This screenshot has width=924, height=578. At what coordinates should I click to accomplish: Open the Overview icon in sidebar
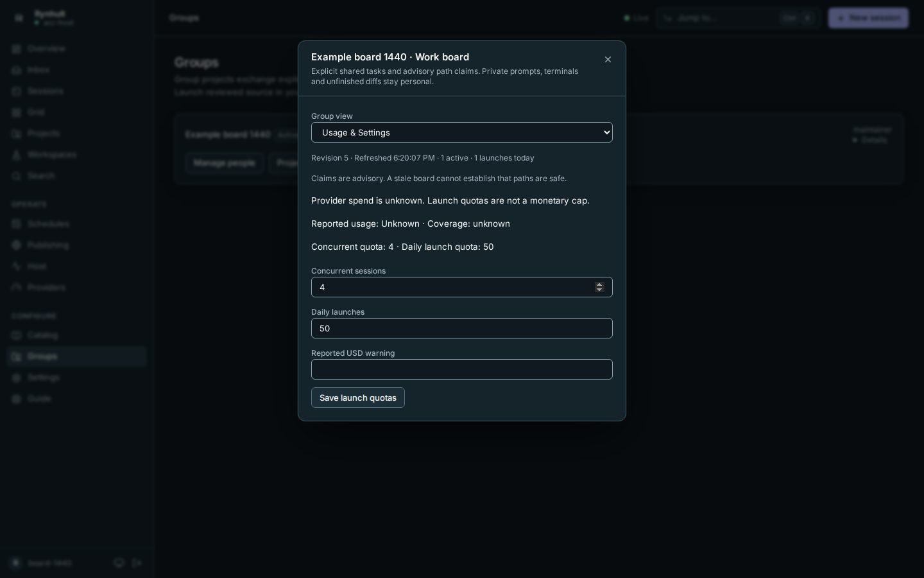pyautogui.click(x=17, y=49)
